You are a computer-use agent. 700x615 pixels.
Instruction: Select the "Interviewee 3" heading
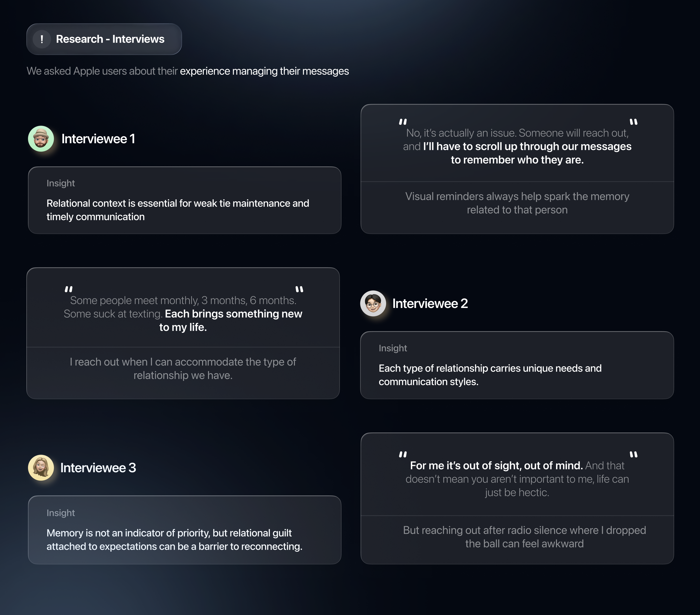click(98, 468)
